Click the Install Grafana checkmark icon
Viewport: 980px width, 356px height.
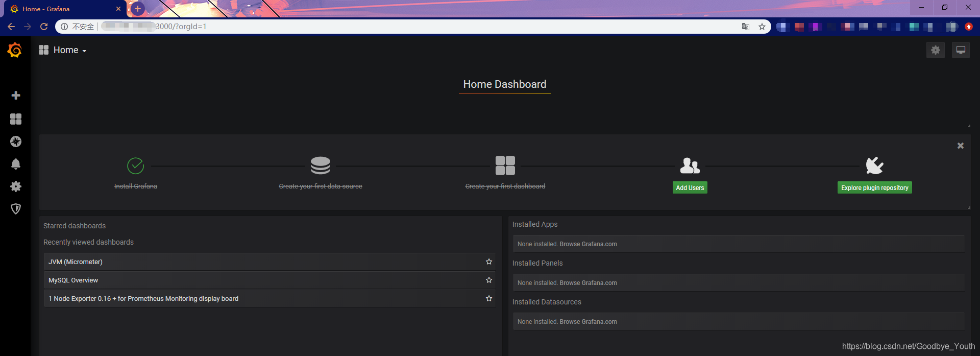[x=135, y=165]
